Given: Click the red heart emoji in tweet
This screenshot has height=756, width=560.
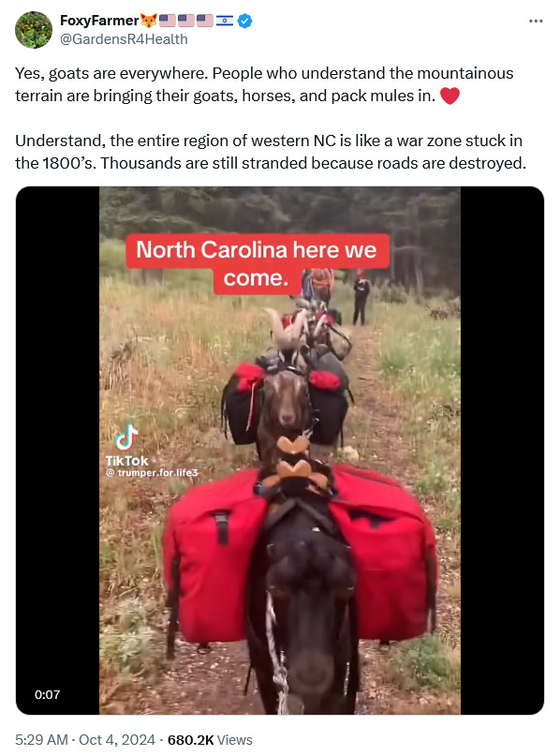Looking at the screenshot, I should 449,96.
